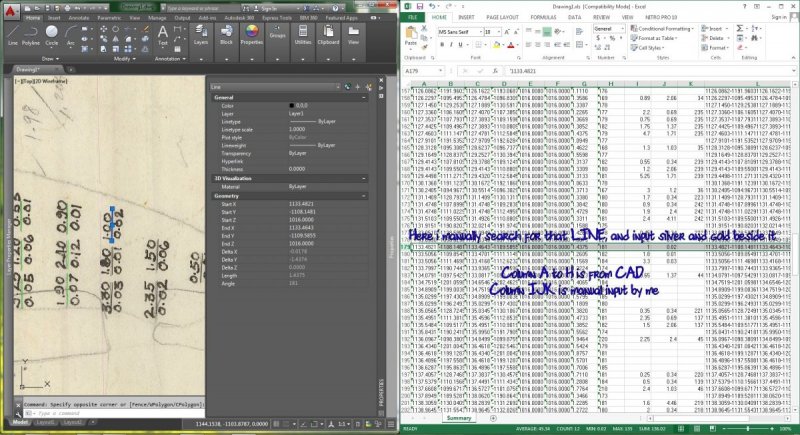Select the Summary sheet tab
800x435 pixels.
tap(459, 418)
